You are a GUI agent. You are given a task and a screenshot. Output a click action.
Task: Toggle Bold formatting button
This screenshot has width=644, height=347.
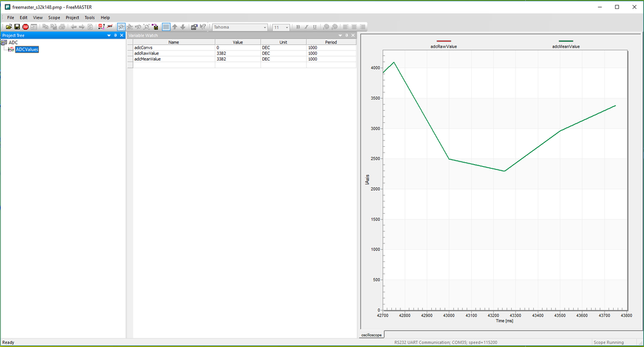(298, 27)
